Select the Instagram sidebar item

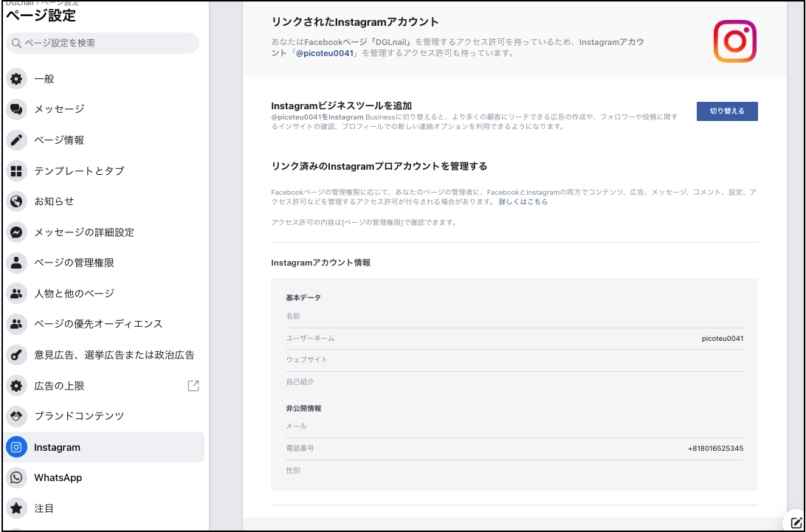pos(104,447)
